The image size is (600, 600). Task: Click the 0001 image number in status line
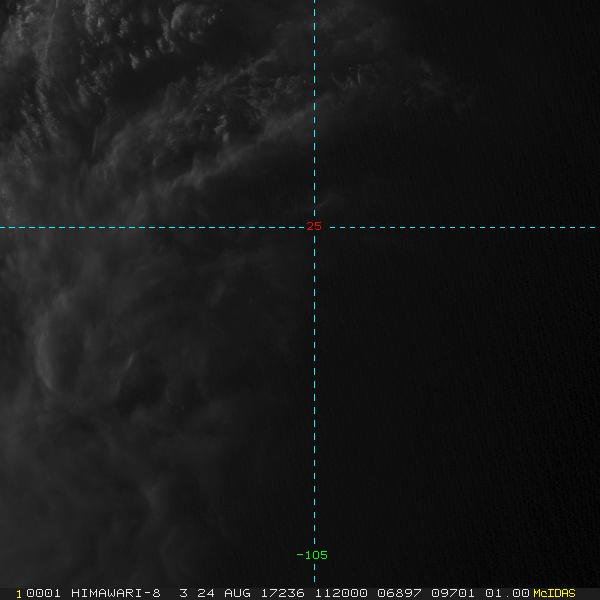pos(43,593)
